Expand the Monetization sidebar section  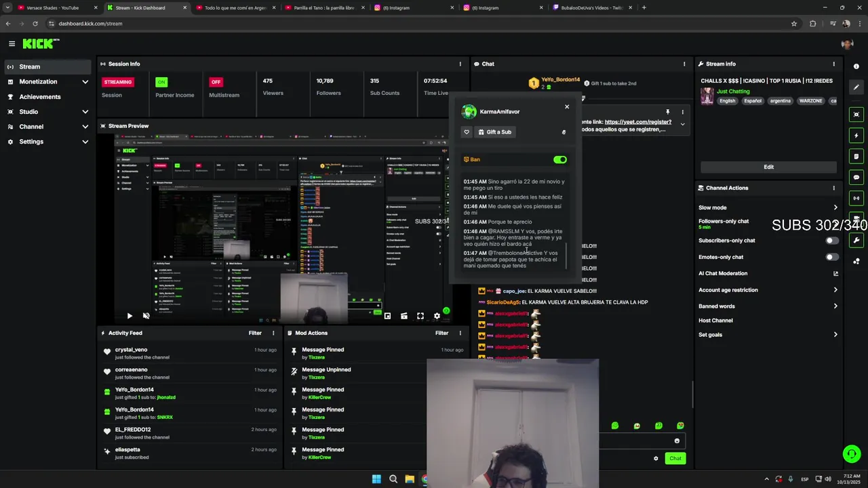tap(46, 81)
